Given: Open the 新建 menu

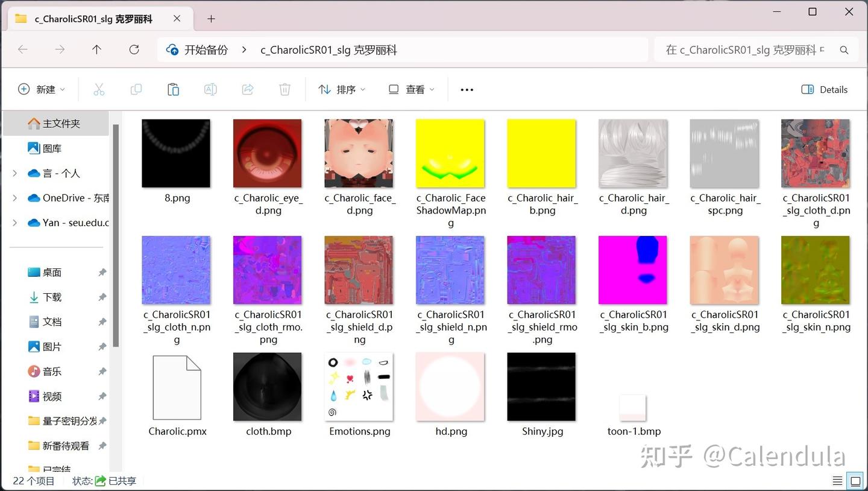Looking at the screenshot, I should pyautogui.click(x=41, y=89).
